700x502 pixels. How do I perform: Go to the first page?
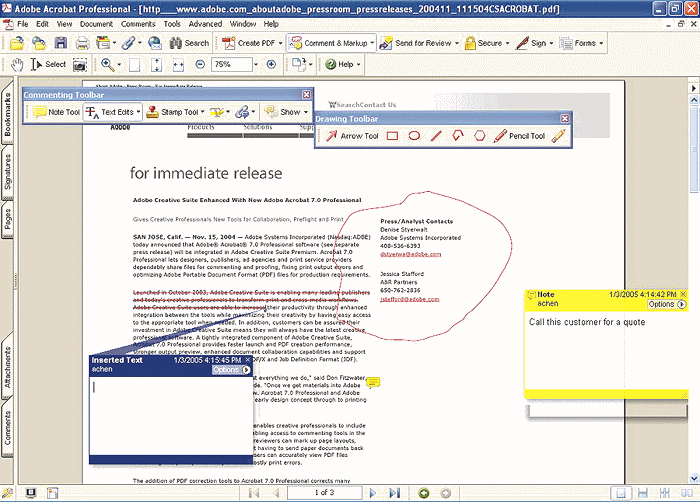point(254,493)
